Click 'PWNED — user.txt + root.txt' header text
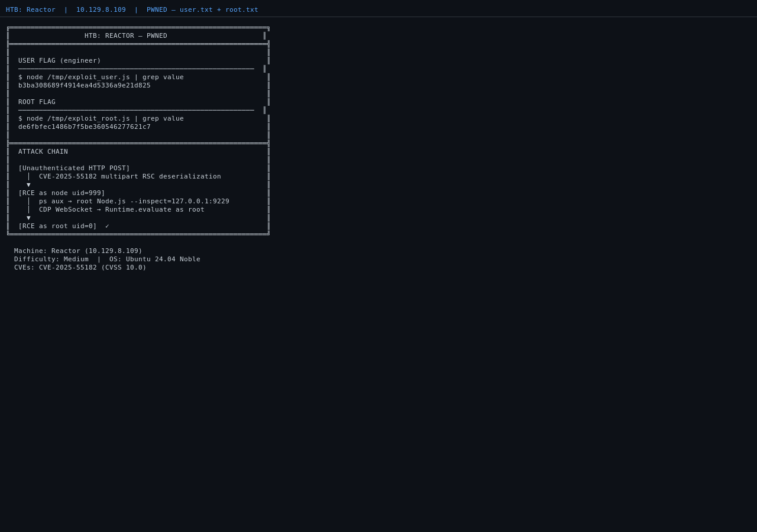 (x=202, y=9)
